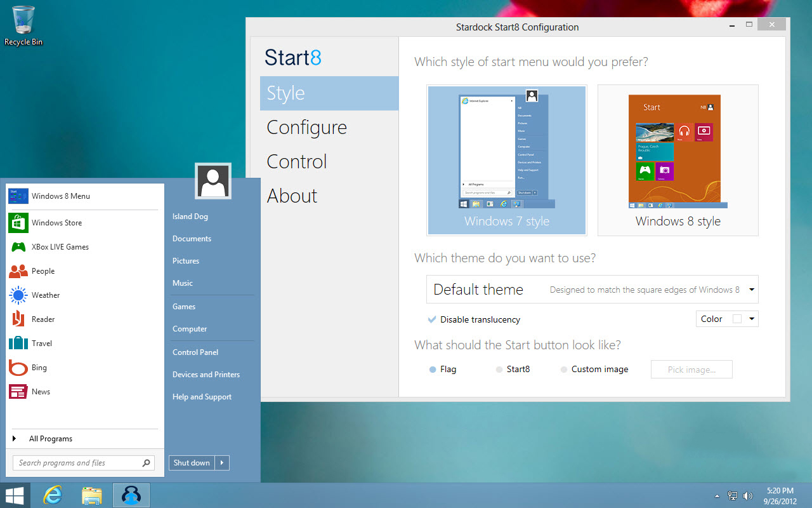The width and height of the screenshot is (812, 508).
Task: Toggle the Disable translucency checkbox
Action: coord(432,319)
